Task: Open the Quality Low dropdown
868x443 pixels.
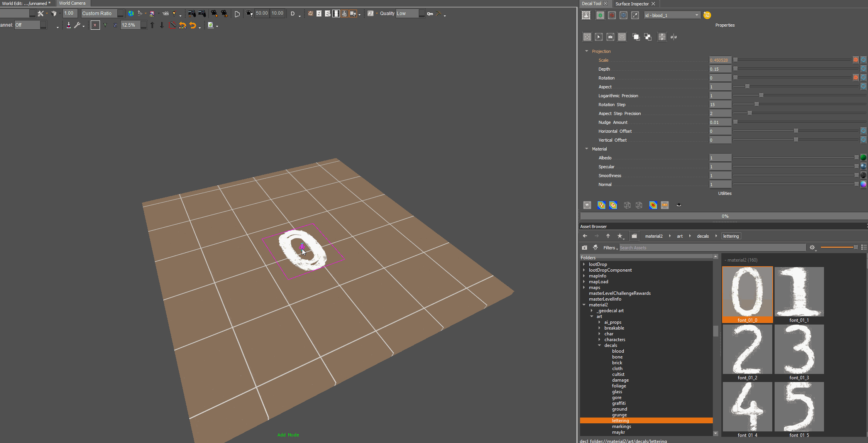Action: (410, 13)
